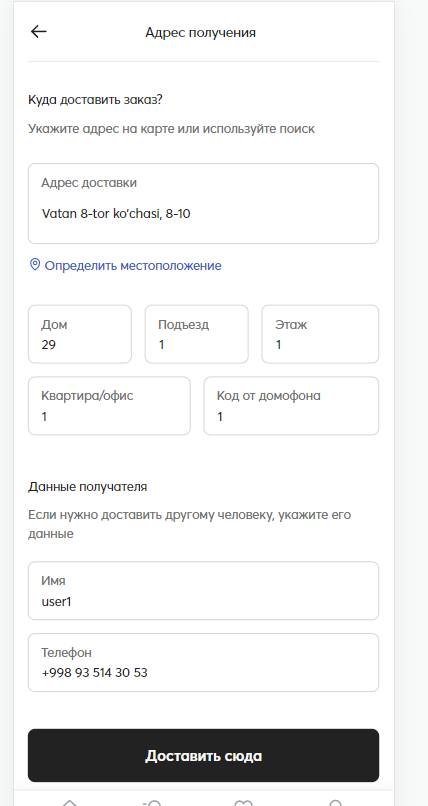Edit the Дом field showing 29
The width and height of the screenshot is (428, 806).
point(80,334)
